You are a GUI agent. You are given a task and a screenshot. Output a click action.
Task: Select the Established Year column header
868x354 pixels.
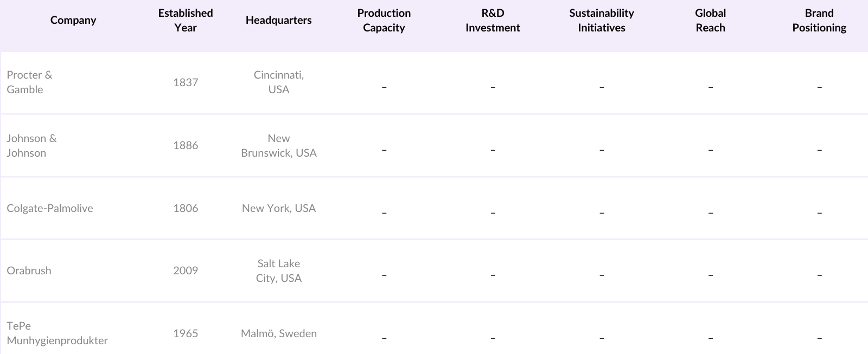click(186, 21)
